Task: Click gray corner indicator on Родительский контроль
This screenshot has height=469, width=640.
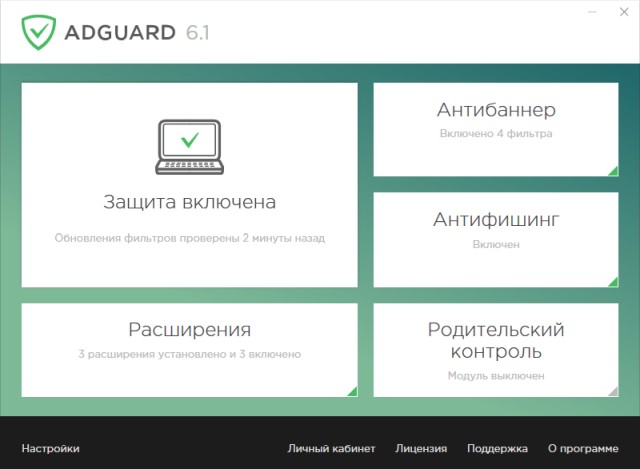Action: tap(612, 391)
